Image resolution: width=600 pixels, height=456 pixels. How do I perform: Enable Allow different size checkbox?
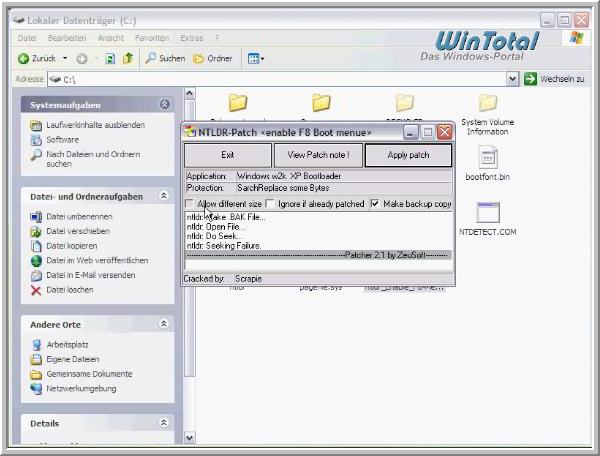point(189,203)
